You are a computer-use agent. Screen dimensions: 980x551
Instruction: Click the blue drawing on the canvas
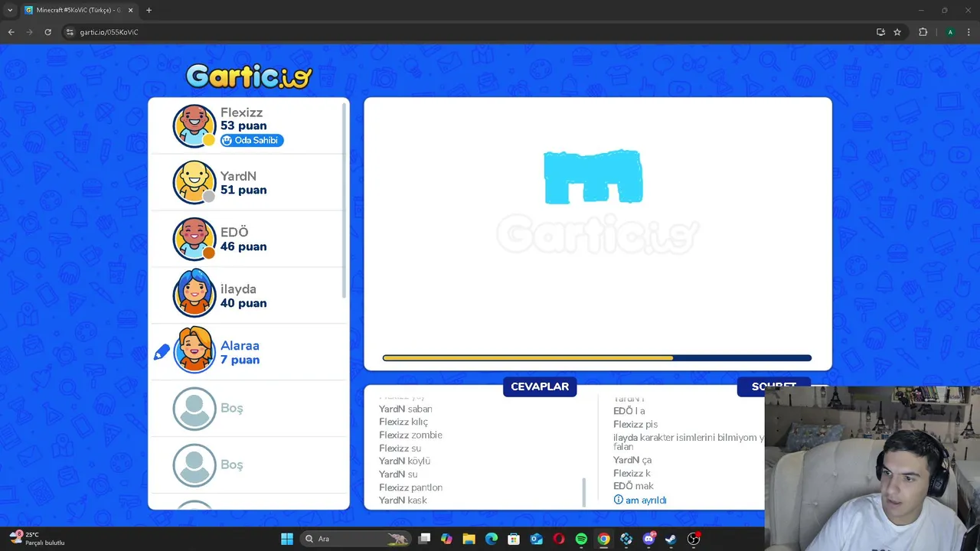[x=593, y=178]
